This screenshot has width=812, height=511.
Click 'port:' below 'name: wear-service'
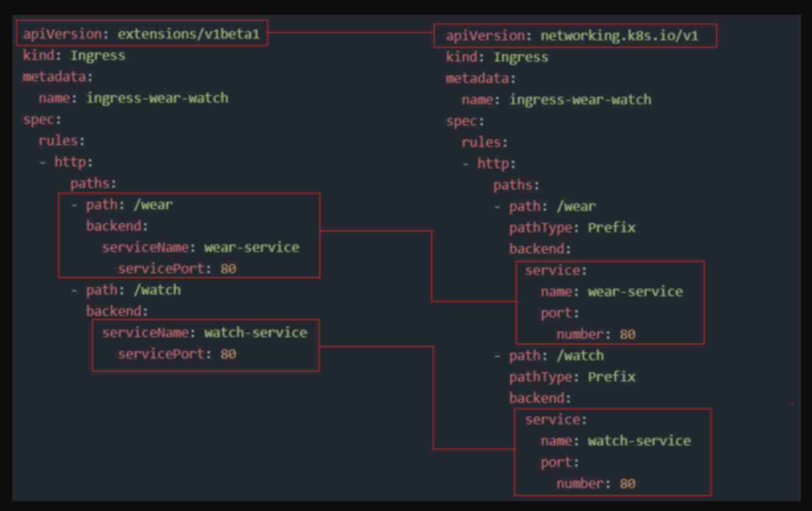point(560,313)
